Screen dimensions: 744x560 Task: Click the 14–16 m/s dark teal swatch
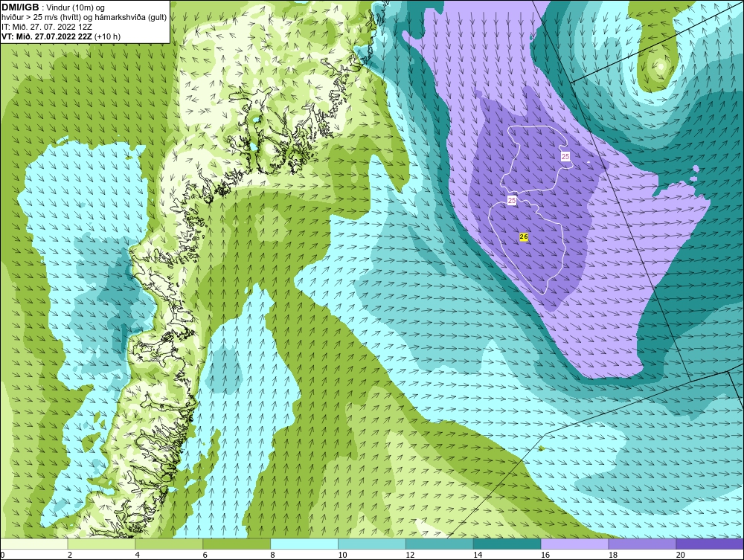click(x=507, y=544)
